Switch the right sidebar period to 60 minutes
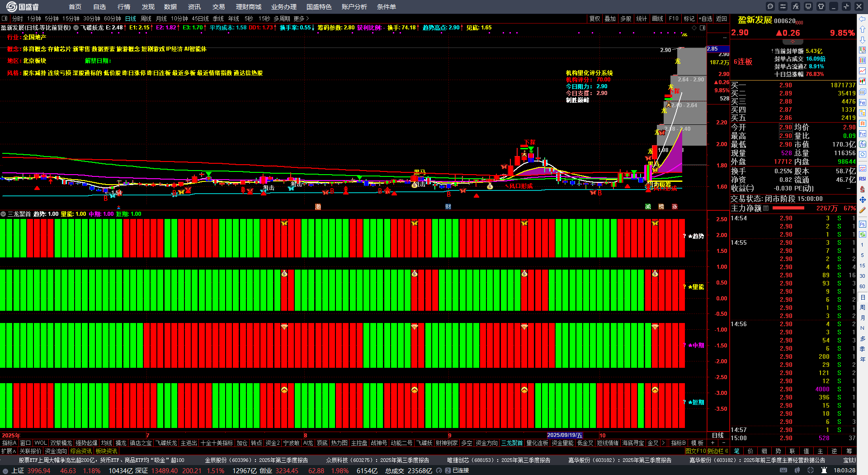868x475 pixels. (x=863, y=286)
